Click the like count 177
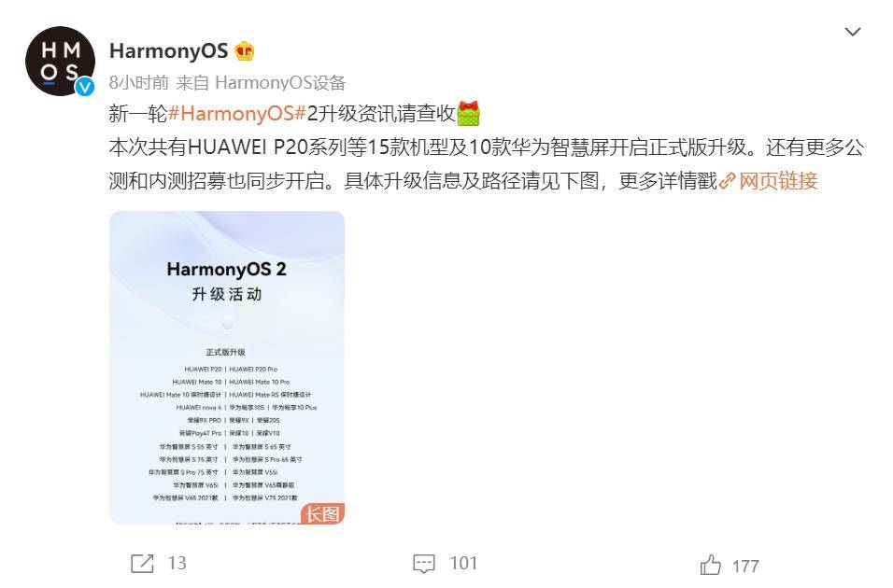The image size is (893, 588). pos(744,567)
